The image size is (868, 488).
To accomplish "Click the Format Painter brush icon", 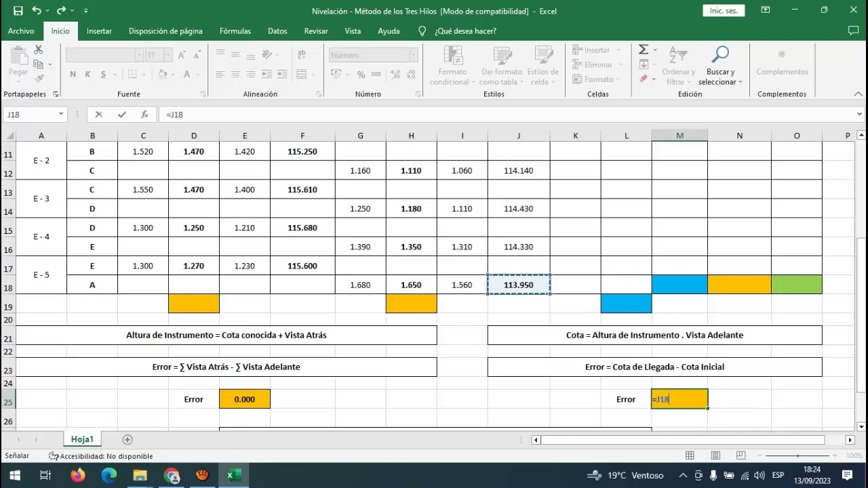I will point(39,79).
